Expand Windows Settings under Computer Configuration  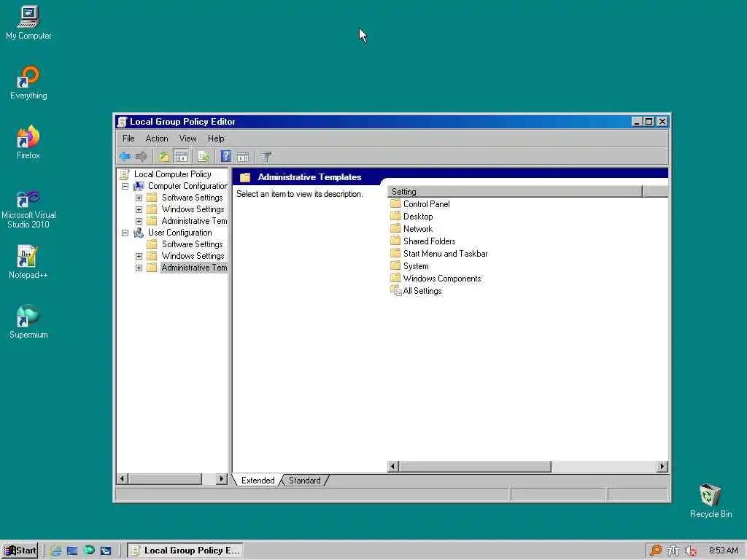pyautogui.click(x=139, y=209)
